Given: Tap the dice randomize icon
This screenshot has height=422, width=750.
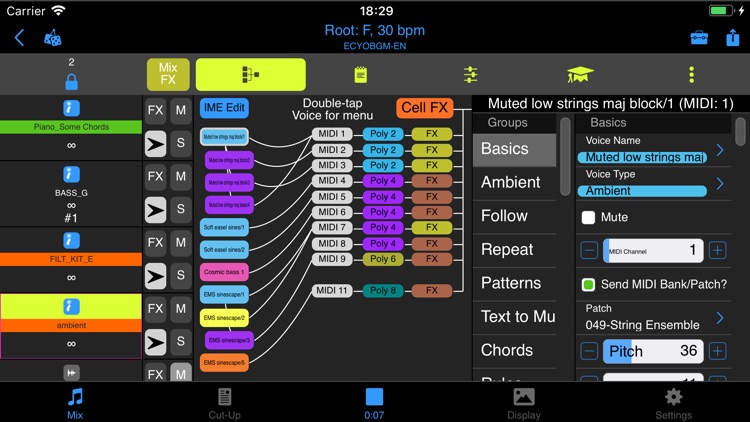Looking at the screenshot, I should point(53,38).
